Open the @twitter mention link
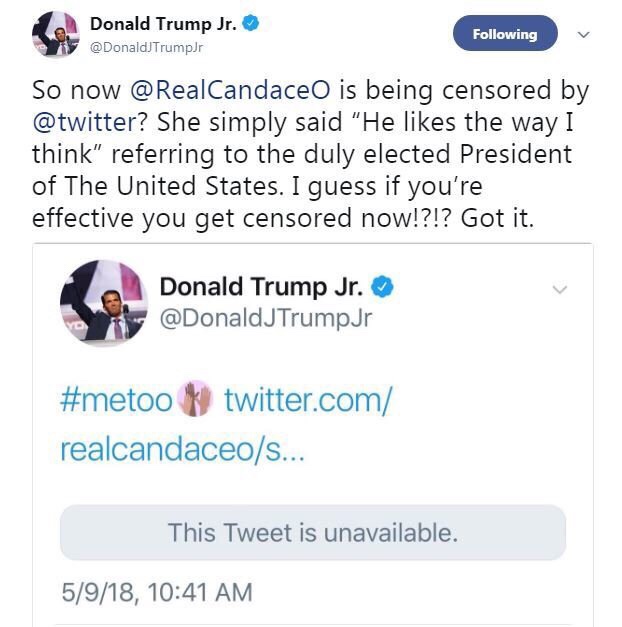The width and height of the screenshot is (622, 627). point(82,124)
